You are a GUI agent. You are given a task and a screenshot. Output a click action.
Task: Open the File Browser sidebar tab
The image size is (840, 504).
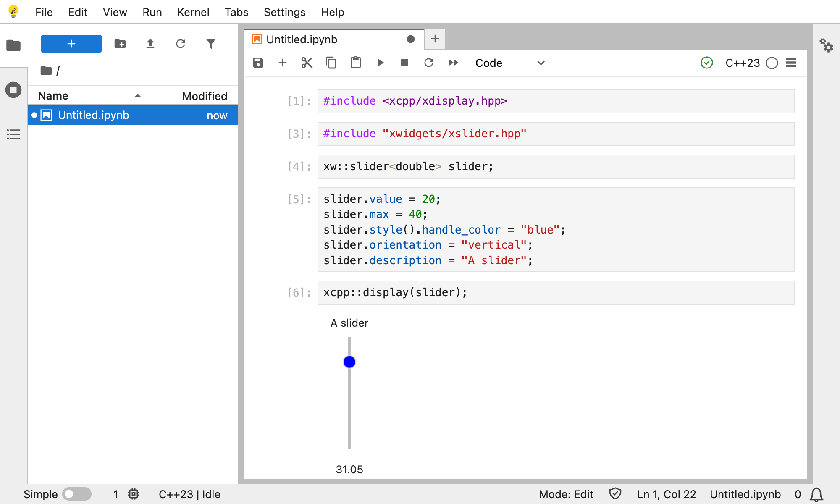pos(13,45)
